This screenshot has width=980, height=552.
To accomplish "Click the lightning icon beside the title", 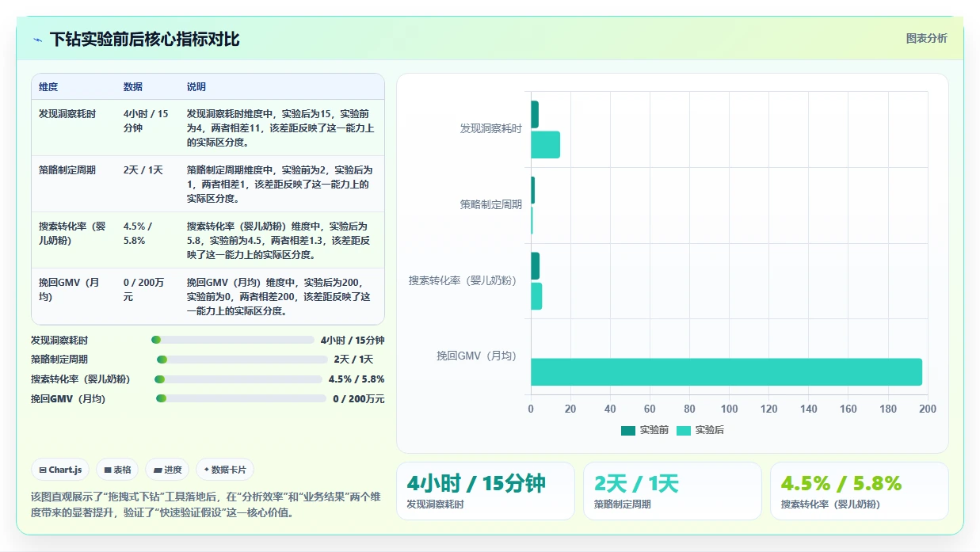I will pyautogui.click(x=38, y=40).
